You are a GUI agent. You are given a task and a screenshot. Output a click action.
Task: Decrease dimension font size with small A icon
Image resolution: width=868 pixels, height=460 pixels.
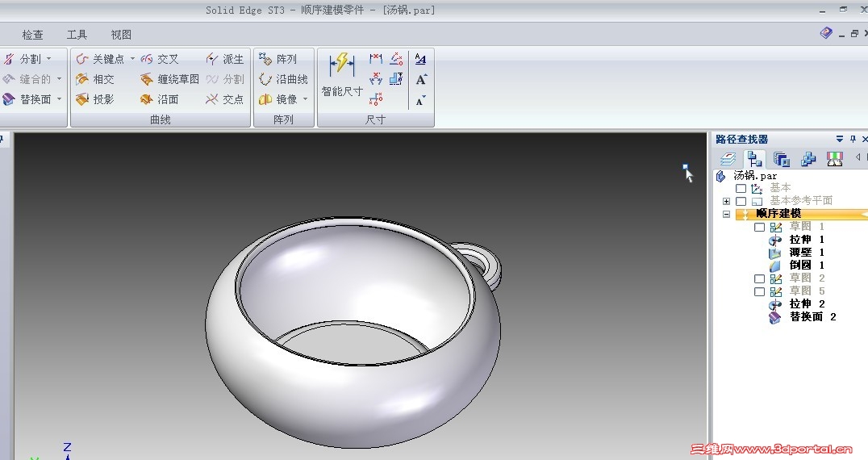pyautogui.click(x=421, y=100)
